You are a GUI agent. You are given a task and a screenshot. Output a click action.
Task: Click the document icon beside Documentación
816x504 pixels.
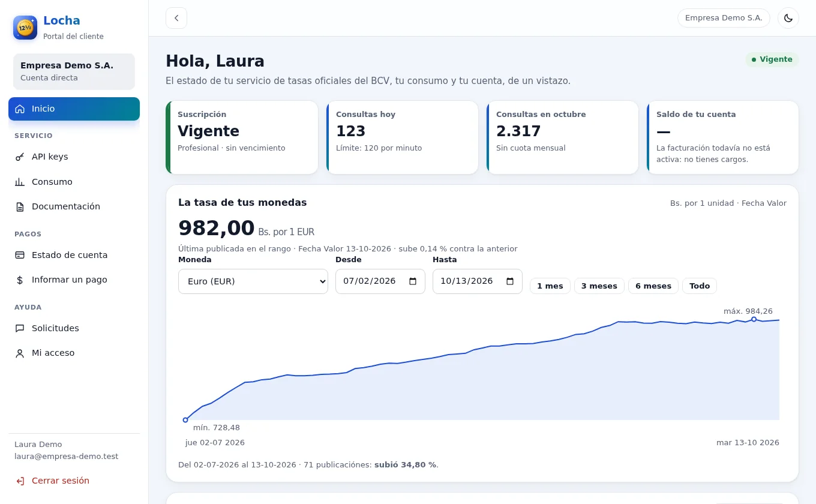pyautogui.click(x=20, y=207)
